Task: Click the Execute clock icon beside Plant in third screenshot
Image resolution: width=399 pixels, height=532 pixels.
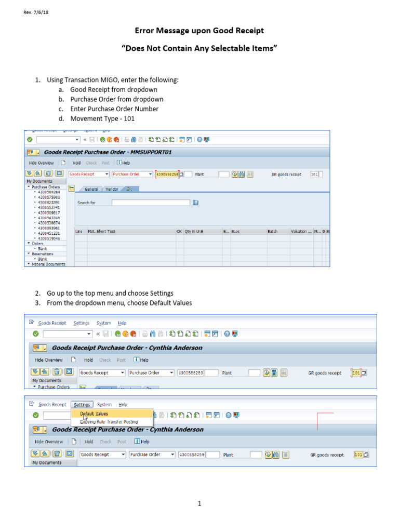Action: pyautogui.click(x=268, y=455)
